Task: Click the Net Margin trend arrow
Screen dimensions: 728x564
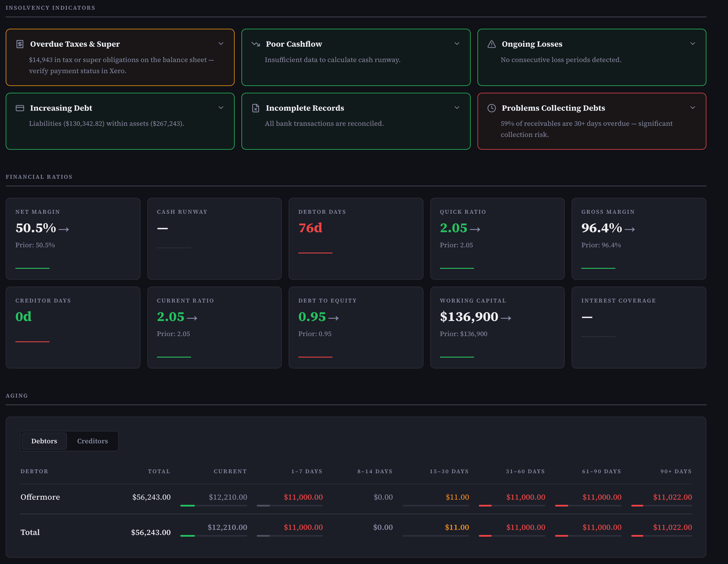Action: click(64, 229)
